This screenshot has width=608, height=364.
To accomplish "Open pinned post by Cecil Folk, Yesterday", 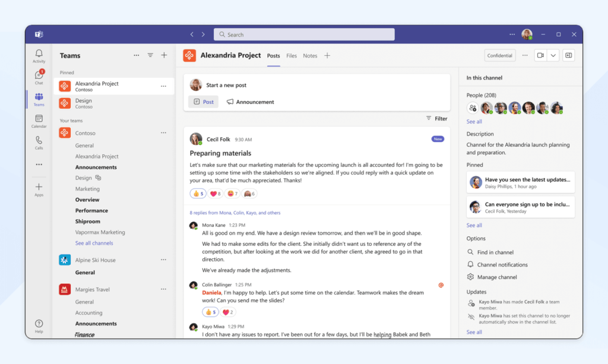I will (521, 207).
